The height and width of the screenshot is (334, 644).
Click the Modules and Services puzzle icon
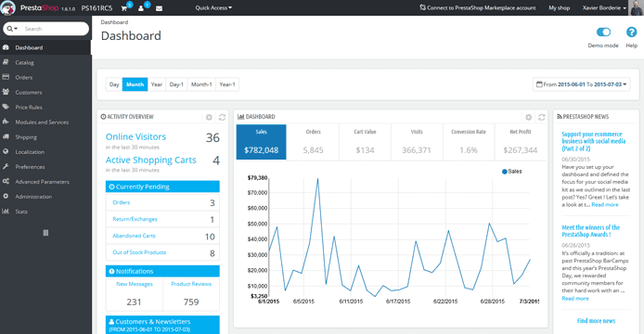pyautogui.click(x=6, y=122)
